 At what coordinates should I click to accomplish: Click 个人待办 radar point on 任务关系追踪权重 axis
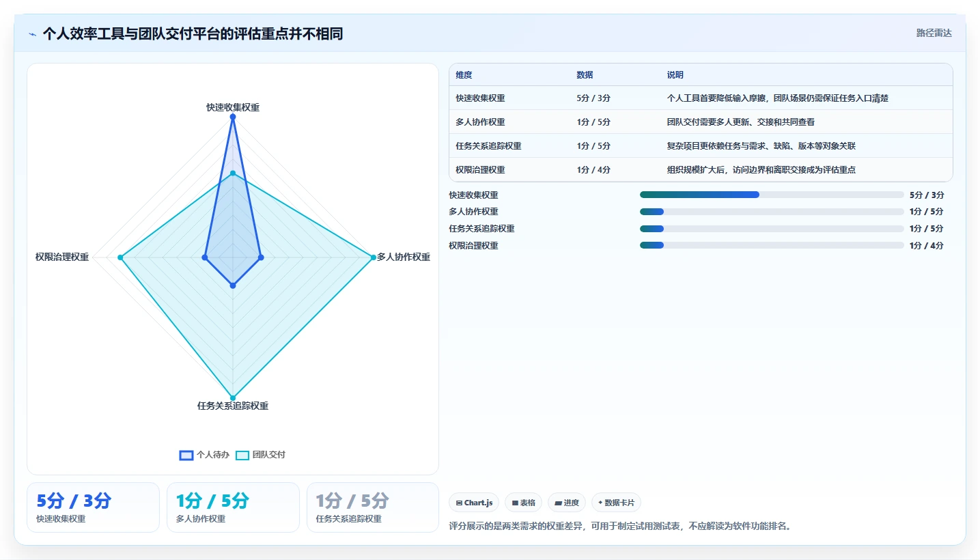point(233,285)
